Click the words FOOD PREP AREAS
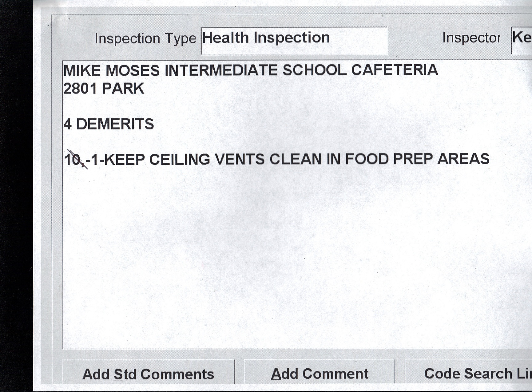The width and height of the screenshot is (532, 392). pos(417,159)
